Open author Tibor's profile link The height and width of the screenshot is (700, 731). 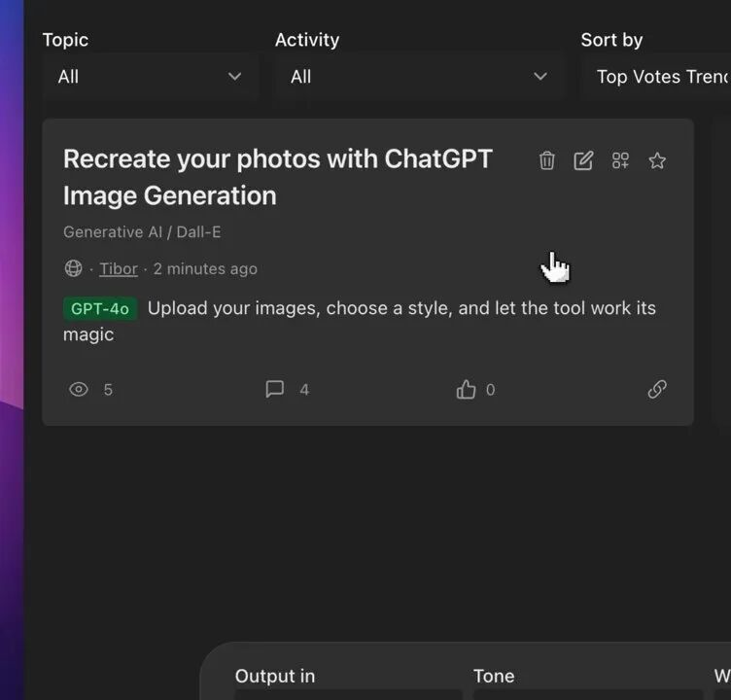pos(119,268)
